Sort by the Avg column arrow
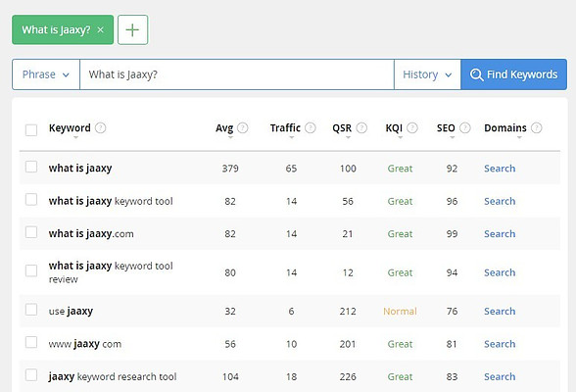576x392 pixels. coord(230,137)
